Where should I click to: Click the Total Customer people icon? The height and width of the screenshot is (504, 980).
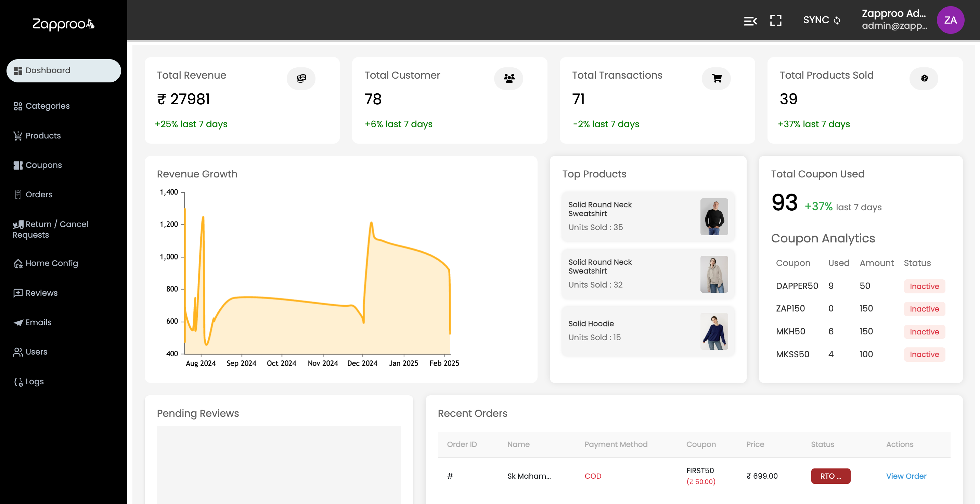click(x=508, y=79)
